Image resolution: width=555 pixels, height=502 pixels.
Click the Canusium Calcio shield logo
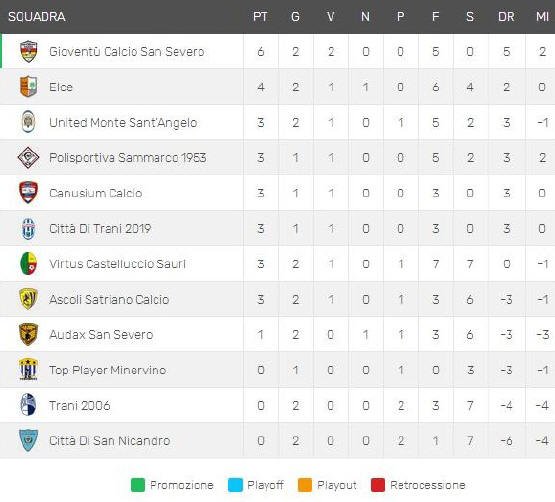coord(28,193)
